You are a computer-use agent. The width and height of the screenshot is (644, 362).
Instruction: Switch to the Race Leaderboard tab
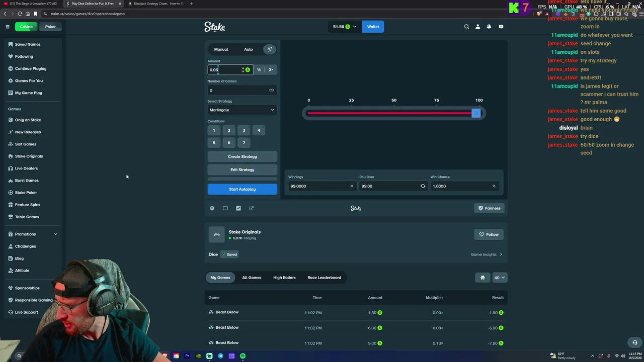click(x=324, y=278)
